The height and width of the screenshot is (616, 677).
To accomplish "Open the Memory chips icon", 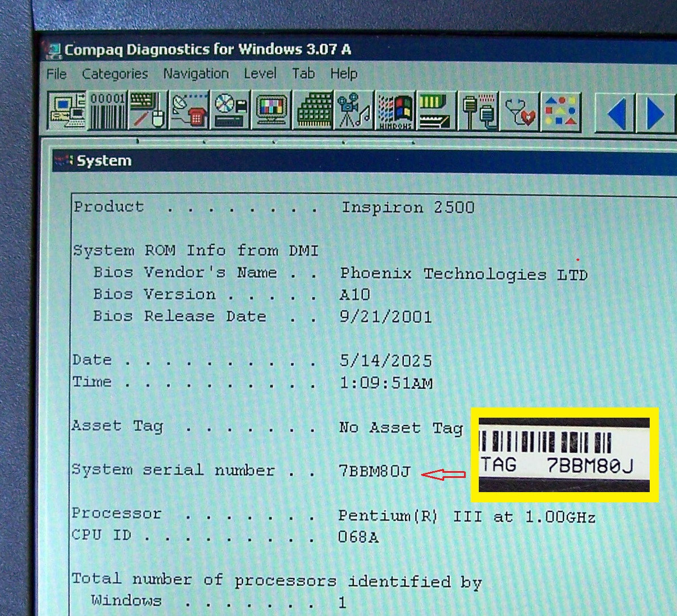I will [313, 111].
